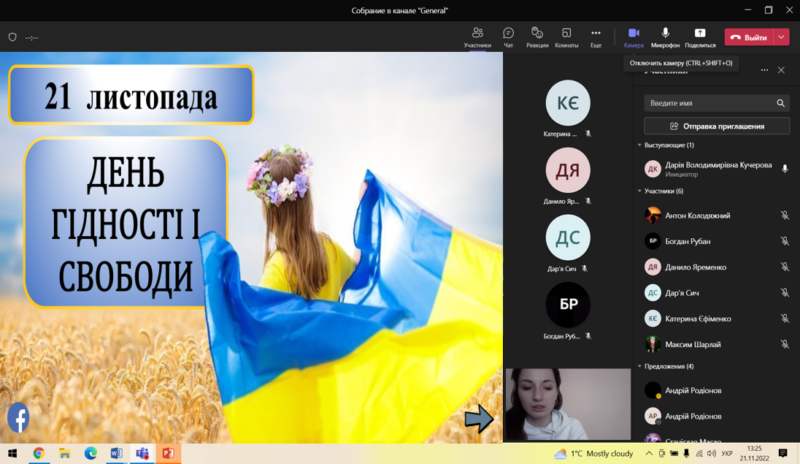The image size is (800, 464).
Task: Open the Реакции (reactions) menu
Action: coord(537,33)
